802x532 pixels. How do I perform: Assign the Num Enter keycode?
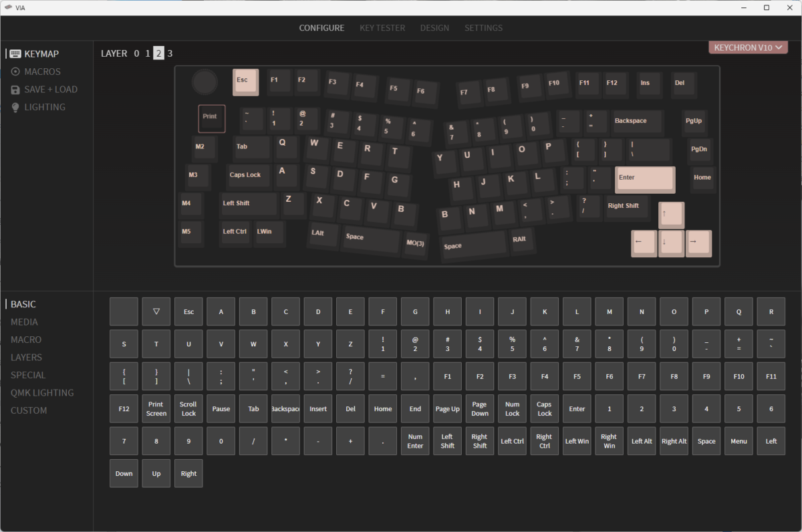[x=415, y=441]
